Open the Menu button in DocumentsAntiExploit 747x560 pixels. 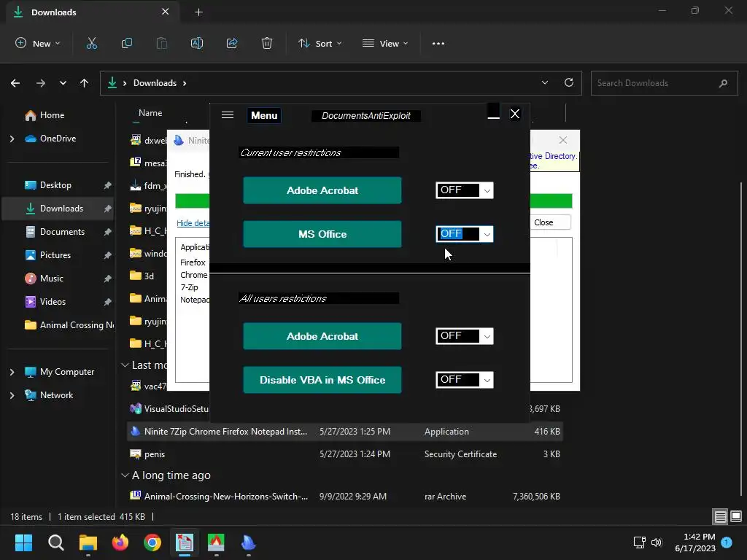point(264,115)
